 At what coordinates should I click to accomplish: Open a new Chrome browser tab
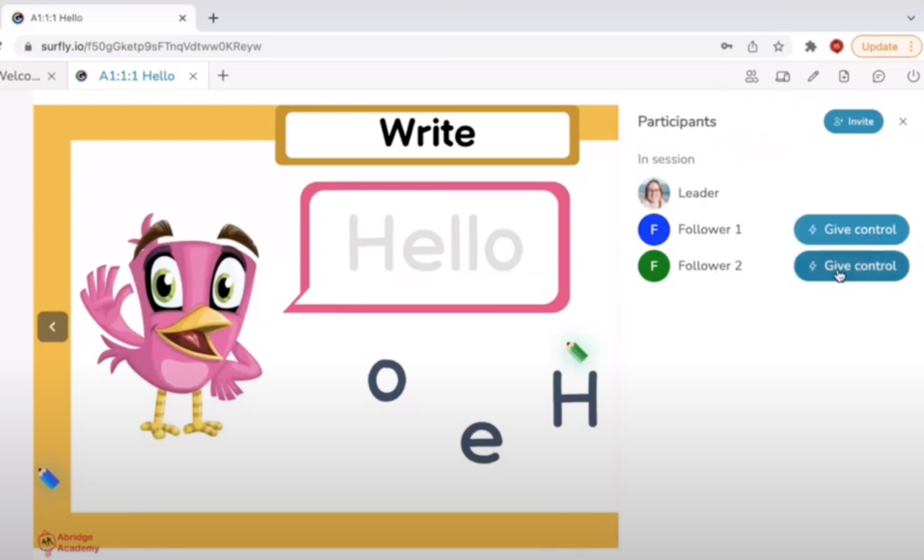click(213, 18)
